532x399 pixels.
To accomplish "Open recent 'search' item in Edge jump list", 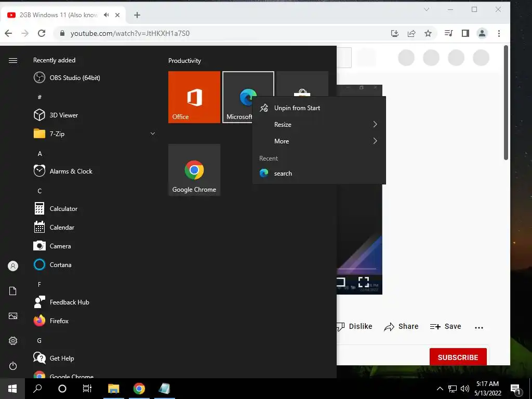I will (319, 174).
